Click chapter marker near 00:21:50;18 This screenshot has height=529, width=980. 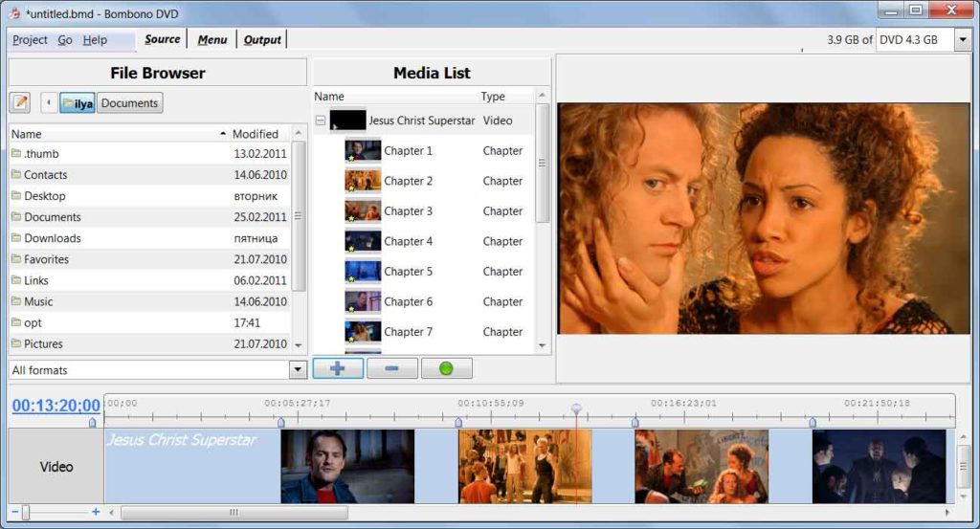tap(813, 422)
